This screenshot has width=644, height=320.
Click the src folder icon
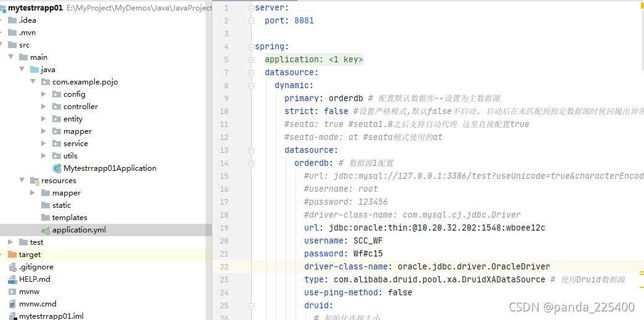12,45
